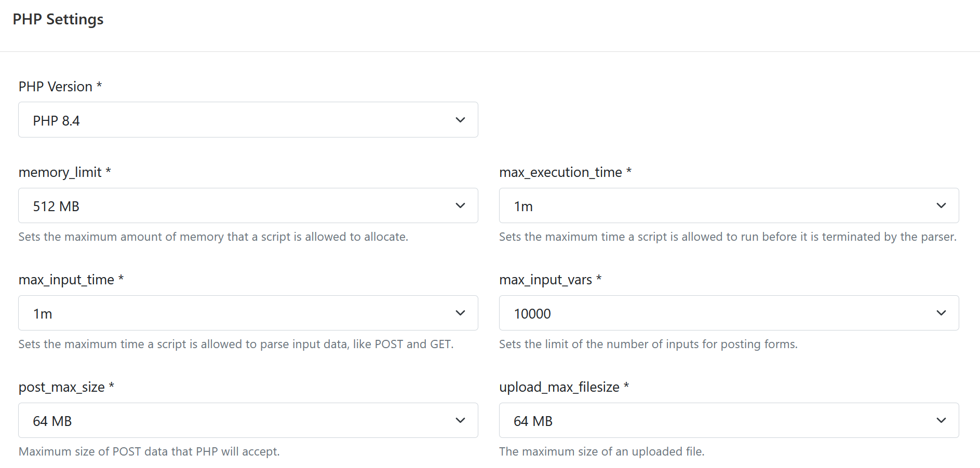Click the POST data size helper text

point(149,451)
